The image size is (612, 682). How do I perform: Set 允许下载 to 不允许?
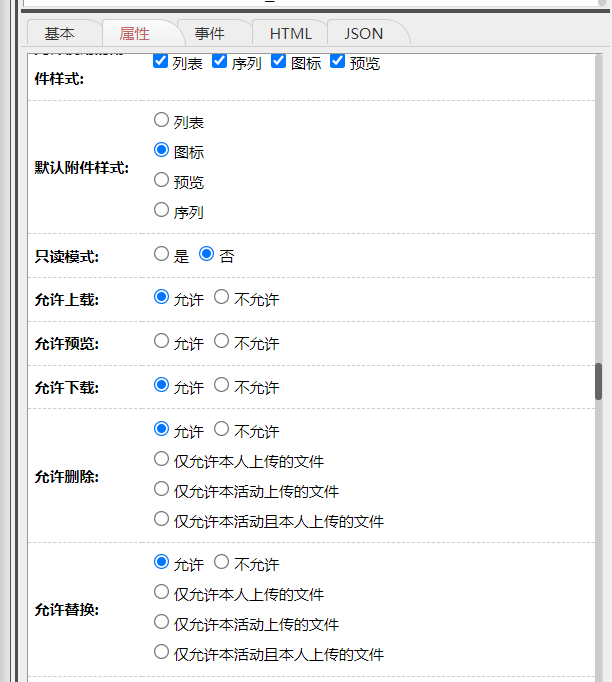(222, 386)
